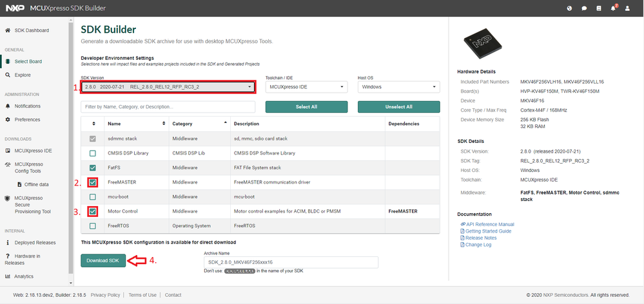
Task: Open the Privacy Policy link
Action: pos(105,295)
